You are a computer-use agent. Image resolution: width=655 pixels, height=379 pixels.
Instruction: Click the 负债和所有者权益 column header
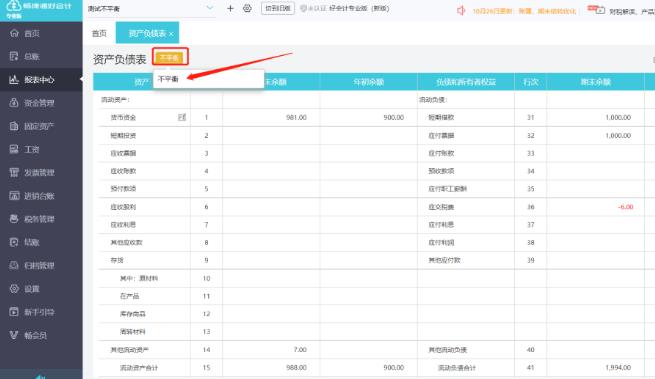466,82
